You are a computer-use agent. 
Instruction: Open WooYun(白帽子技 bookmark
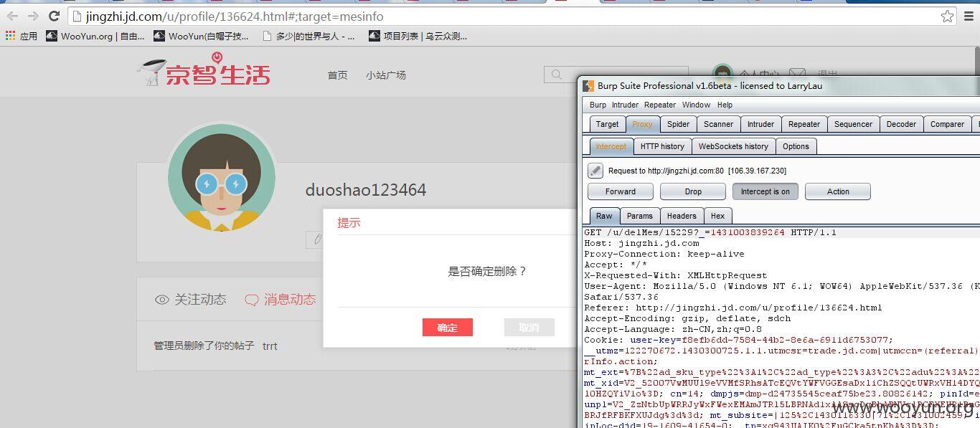[202, 36]
